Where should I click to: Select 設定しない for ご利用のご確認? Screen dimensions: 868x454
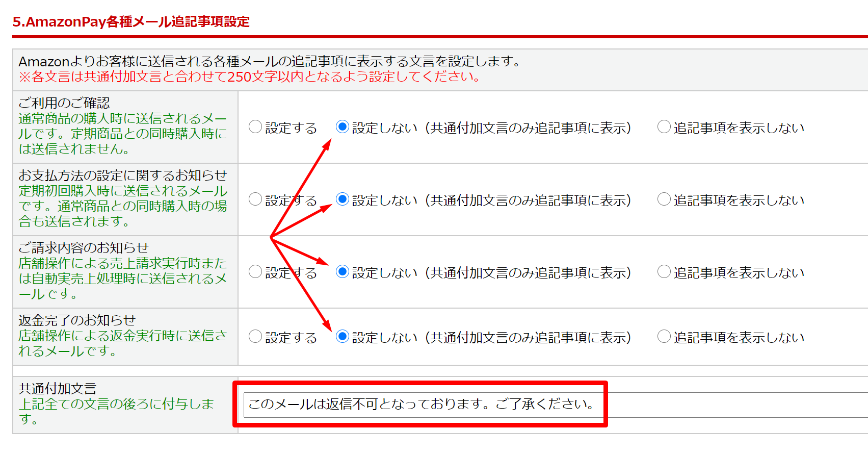[x=343, y=127]
